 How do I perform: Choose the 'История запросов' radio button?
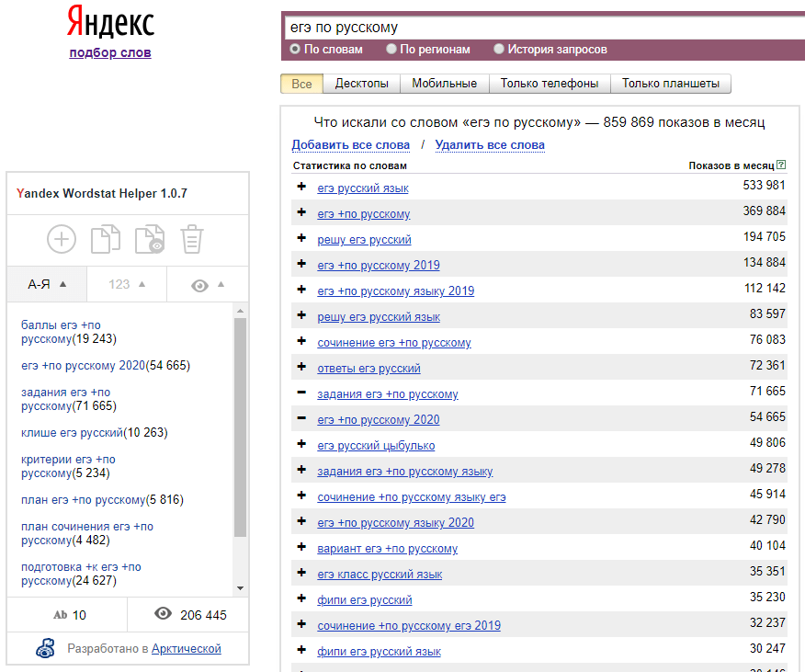coord(500,50)
